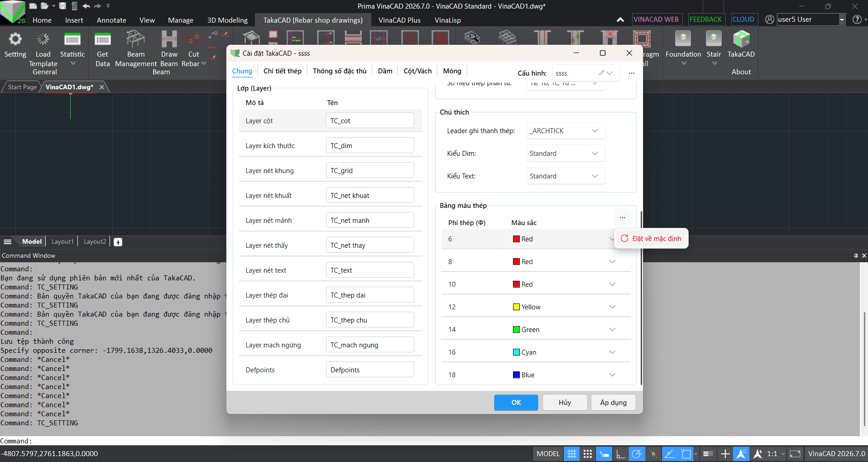Screen dimensions: 868x462
Task: Open the layout list hamburger icon
Action: (8, 242)
